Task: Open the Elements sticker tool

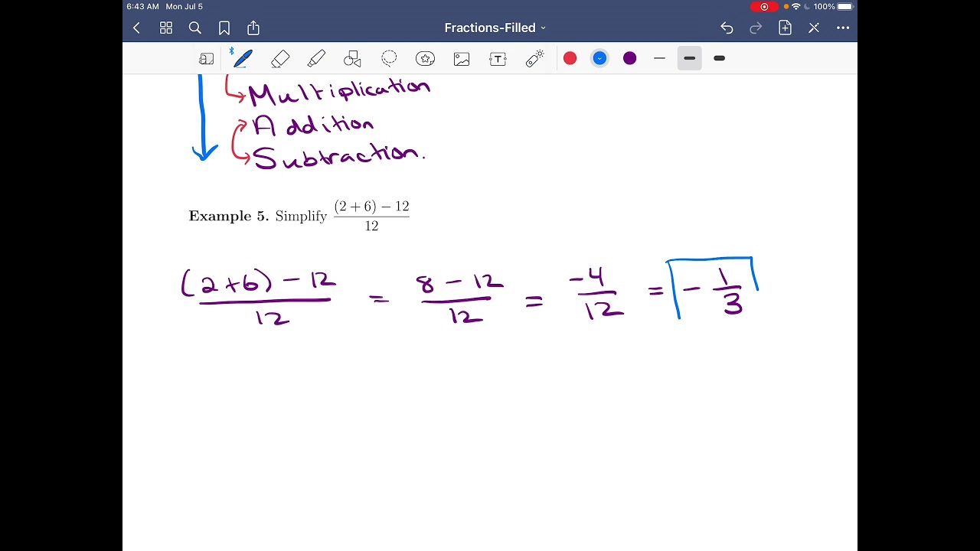Action: (425, 59)
